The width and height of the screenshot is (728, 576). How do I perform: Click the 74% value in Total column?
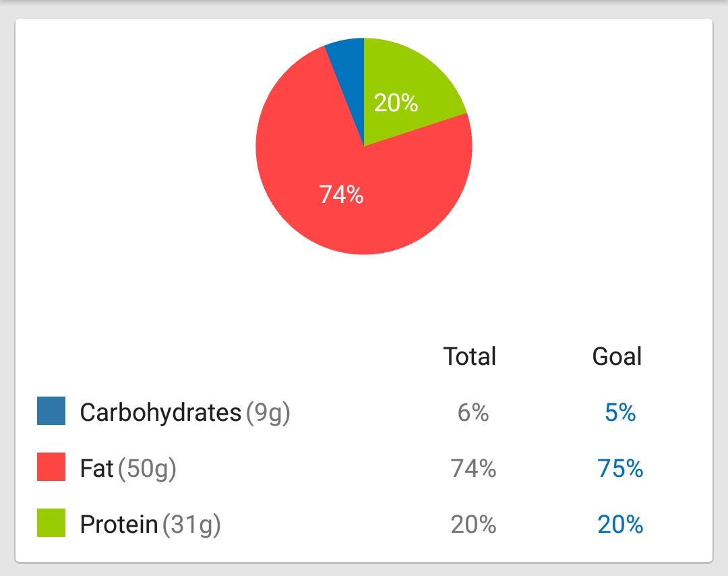pyautogui.click(x=473, y=468)
